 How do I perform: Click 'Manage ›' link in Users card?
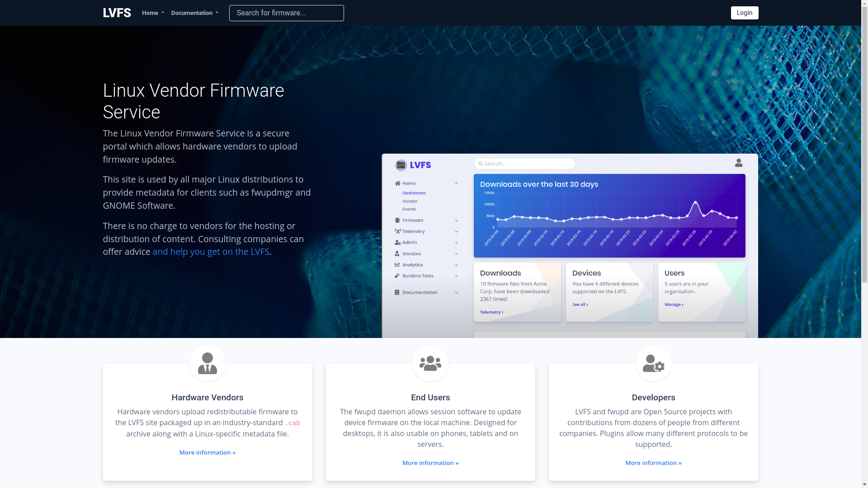[x=674, y=305]
